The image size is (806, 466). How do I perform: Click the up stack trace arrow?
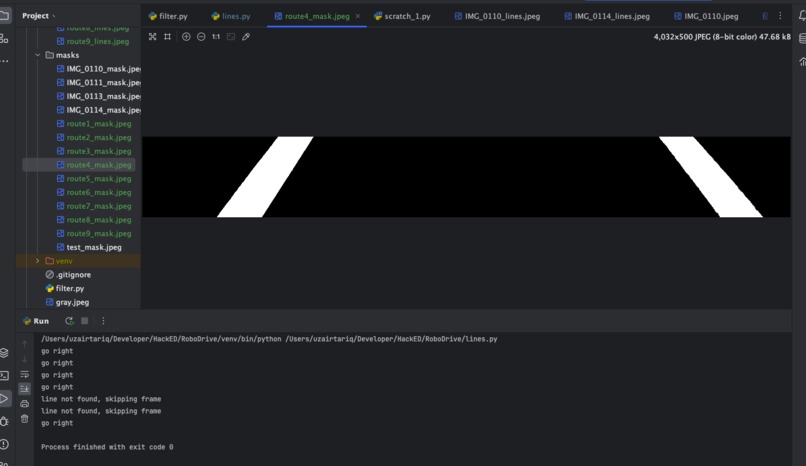click(x=24, y=344)
